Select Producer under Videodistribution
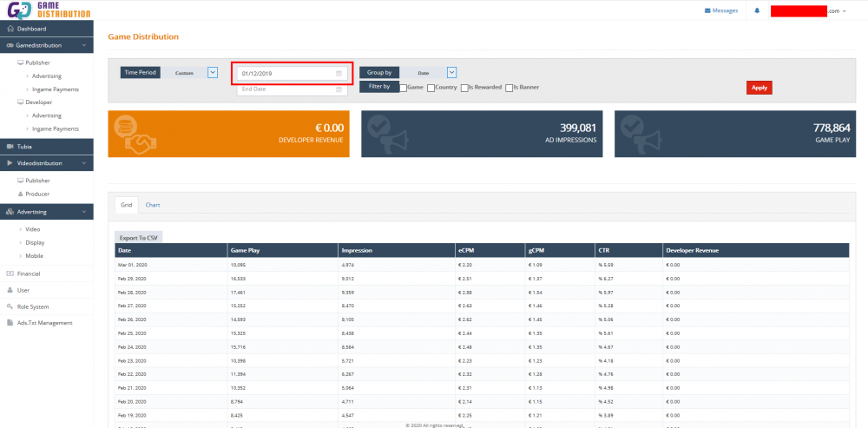Viewport: 868px width, 428px height. (x=34, y=194)
